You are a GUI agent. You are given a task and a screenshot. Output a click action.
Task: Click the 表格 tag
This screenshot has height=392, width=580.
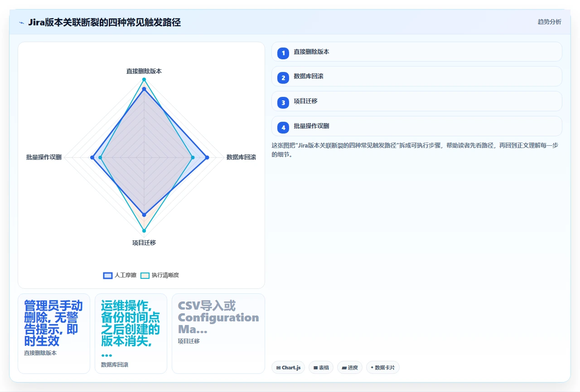click(x=321, y=368)
